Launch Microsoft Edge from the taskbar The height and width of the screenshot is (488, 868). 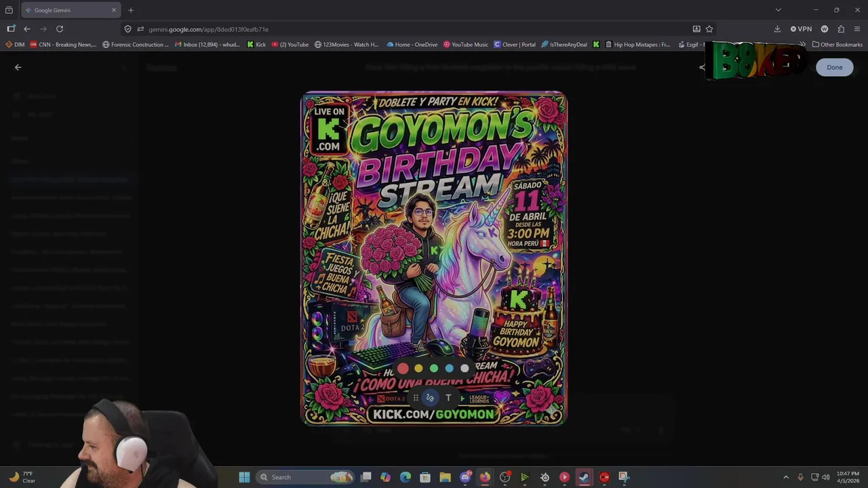[406, 477]
